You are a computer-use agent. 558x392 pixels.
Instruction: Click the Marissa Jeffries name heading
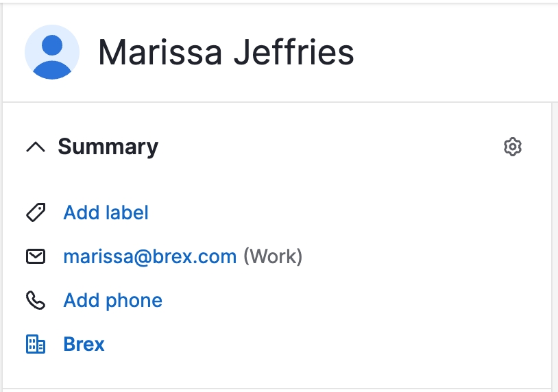pos(226,53)
